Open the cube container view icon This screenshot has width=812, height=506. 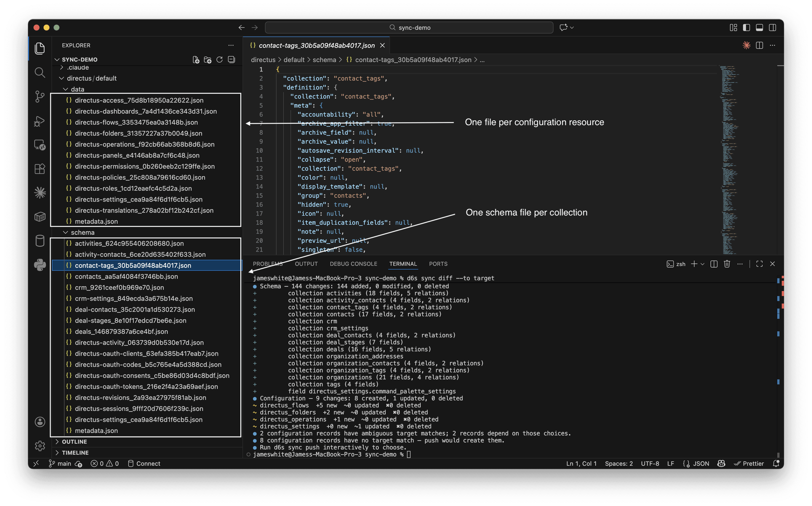(40, 217)
